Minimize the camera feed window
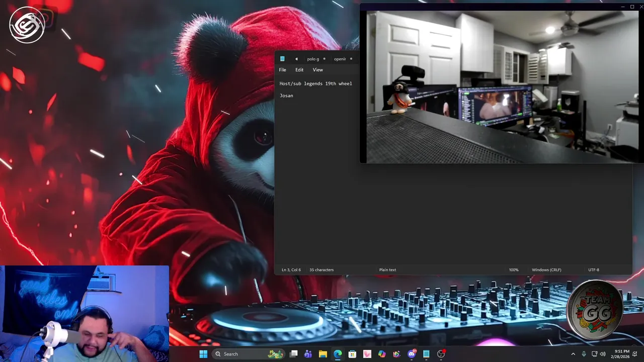This screenshot has width=644, height=362. pyautogui.click(x=623, y=7)
